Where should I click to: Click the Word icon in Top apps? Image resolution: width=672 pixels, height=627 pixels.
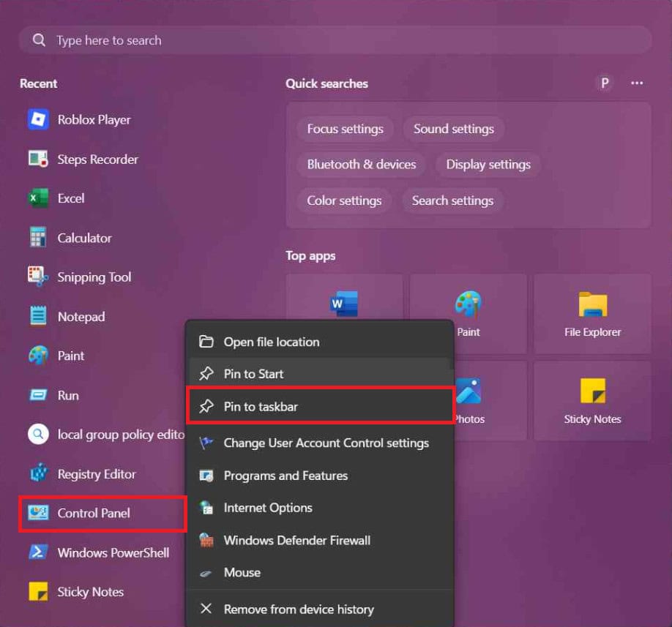click(x=344, y=304)
